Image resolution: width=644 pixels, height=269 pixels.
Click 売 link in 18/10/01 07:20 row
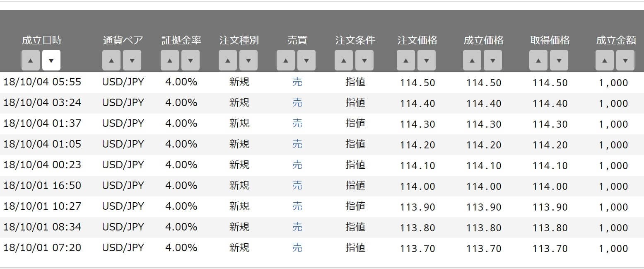click(x=297, y=248)
